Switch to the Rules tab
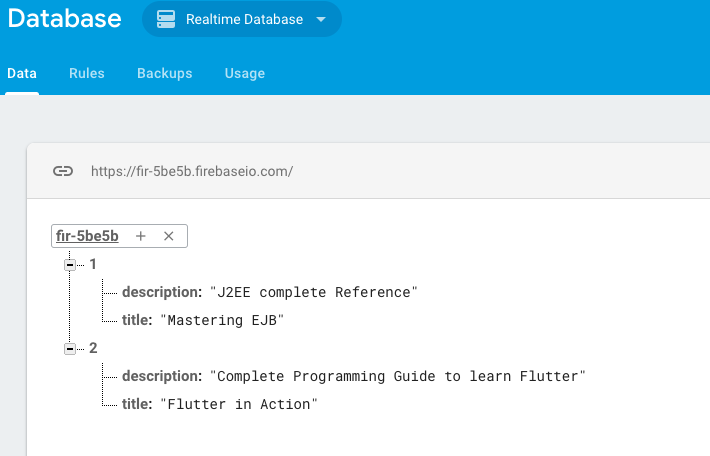This screenshot has height=456, width=710. (x=86, y=73)
